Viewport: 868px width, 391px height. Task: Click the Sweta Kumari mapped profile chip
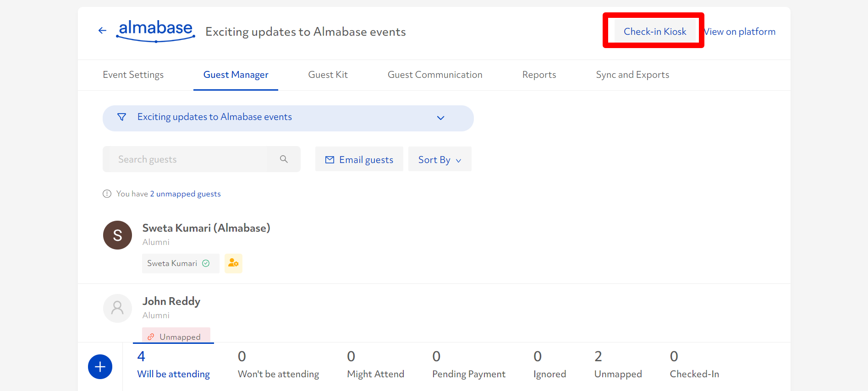(x=181, y=263)
